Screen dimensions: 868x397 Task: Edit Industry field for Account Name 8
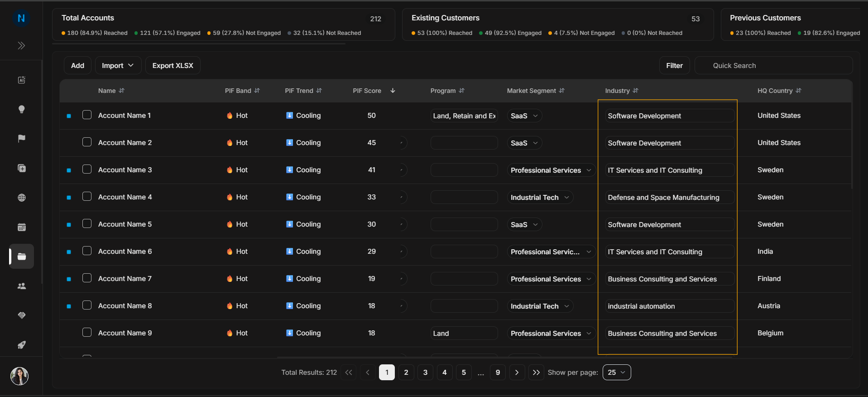(x=670, y=306)
